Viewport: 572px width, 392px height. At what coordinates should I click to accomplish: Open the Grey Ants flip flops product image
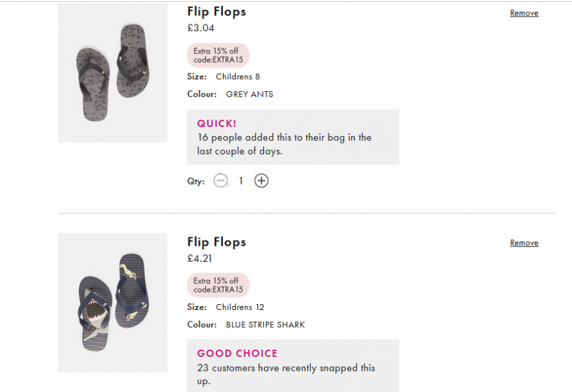point(112,73)
